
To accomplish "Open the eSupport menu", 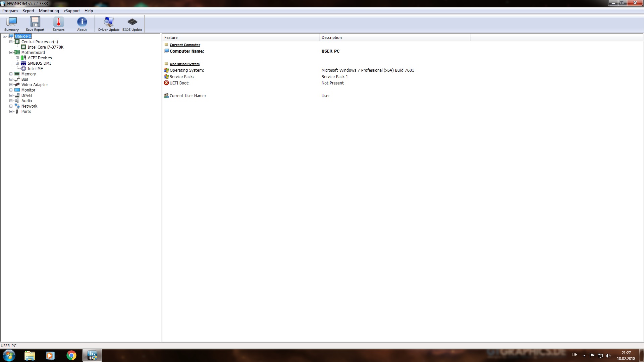I will [x=72, y=11].
